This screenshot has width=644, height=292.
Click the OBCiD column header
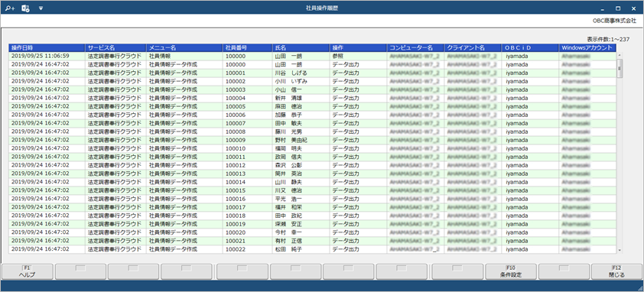(x=530, y=47)
